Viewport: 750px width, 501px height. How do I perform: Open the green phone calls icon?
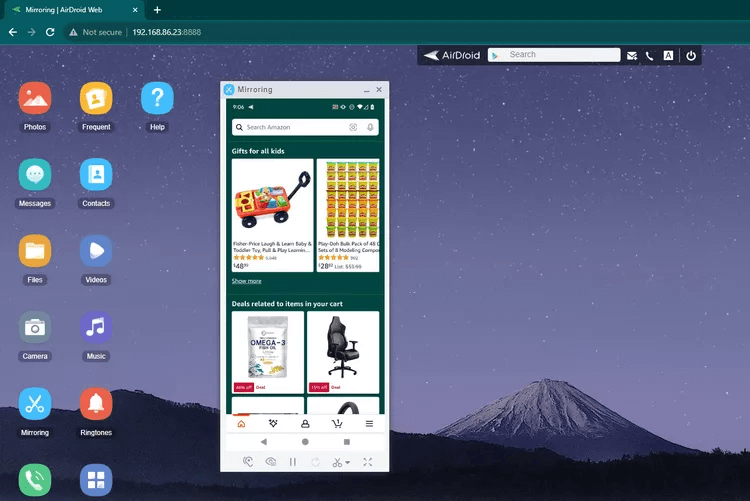click(35, 480)
